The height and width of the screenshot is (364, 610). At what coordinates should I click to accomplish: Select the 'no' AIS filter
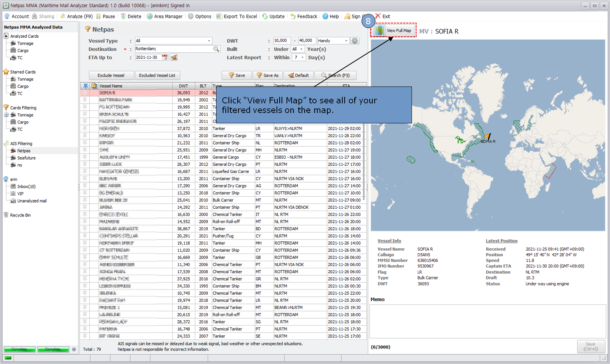pyautogui.click(x=20, y=165)
